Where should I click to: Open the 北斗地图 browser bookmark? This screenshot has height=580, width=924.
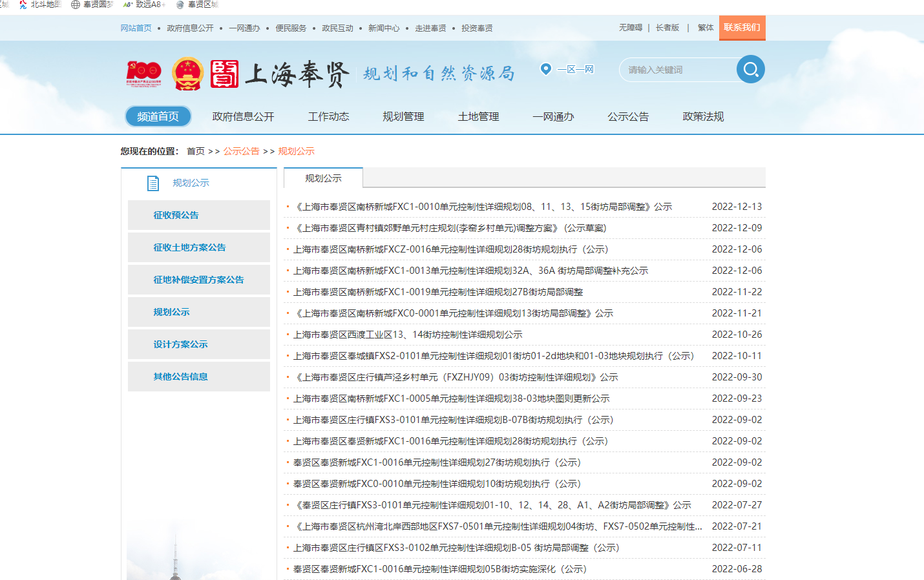point(40,5)
